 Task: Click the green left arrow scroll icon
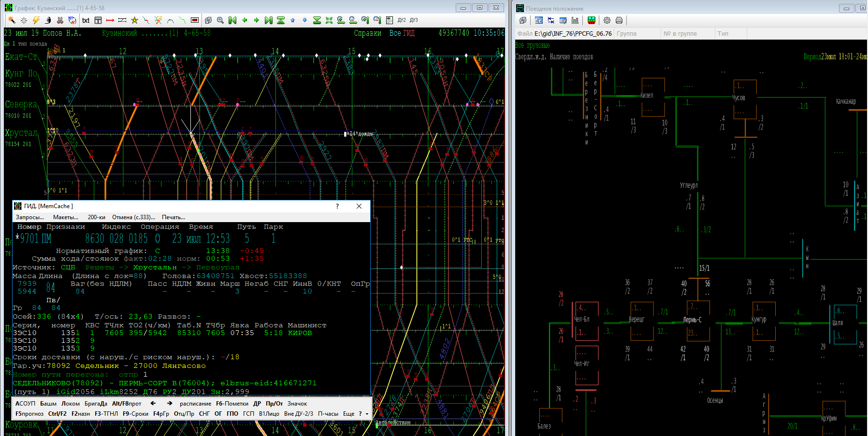pos(245,20)
